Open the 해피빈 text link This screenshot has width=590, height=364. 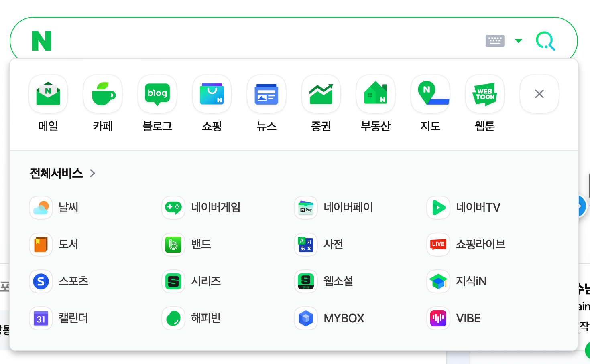pyautogui.click(x=206, y=318)
